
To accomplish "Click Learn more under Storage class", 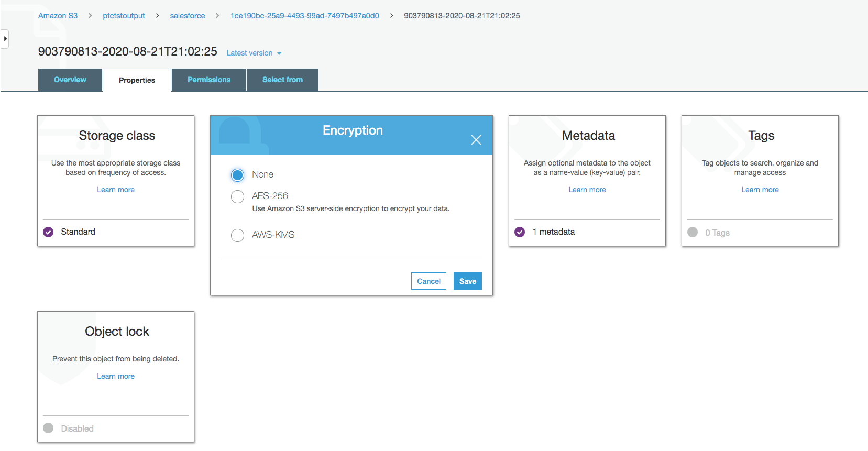I will [x=116, y=190].
